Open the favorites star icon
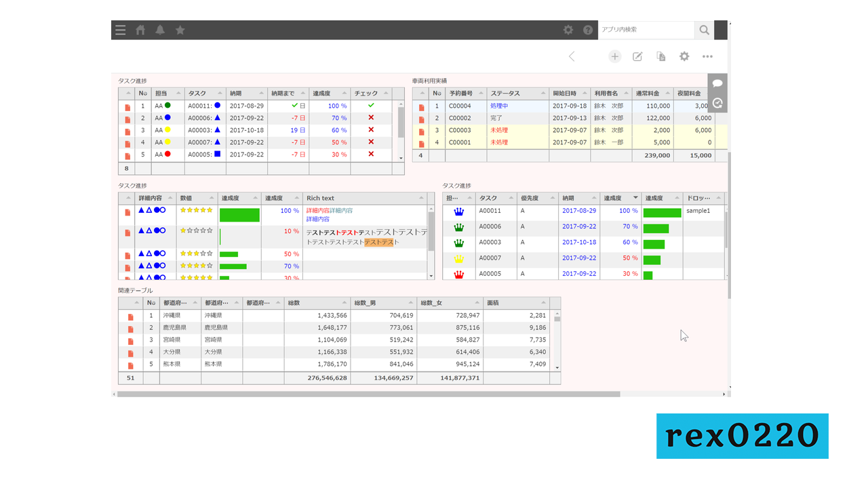 pos(180,30)
